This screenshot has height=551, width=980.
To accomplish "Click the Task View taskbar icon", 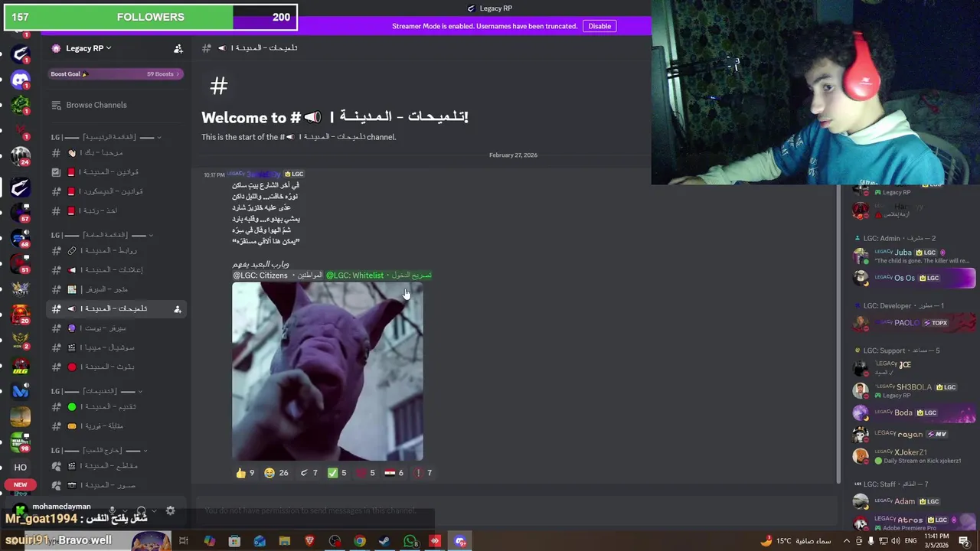I will (x=184, y=541).
